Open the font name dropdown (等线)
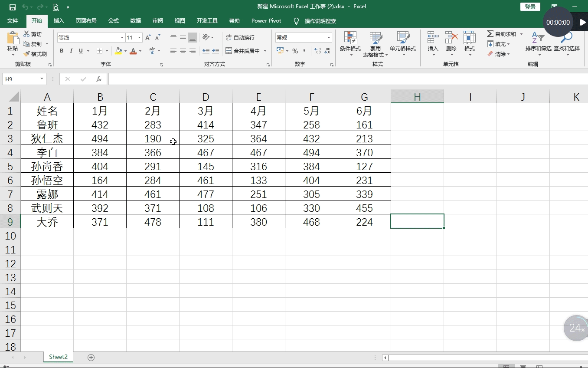 coord(122,38)
